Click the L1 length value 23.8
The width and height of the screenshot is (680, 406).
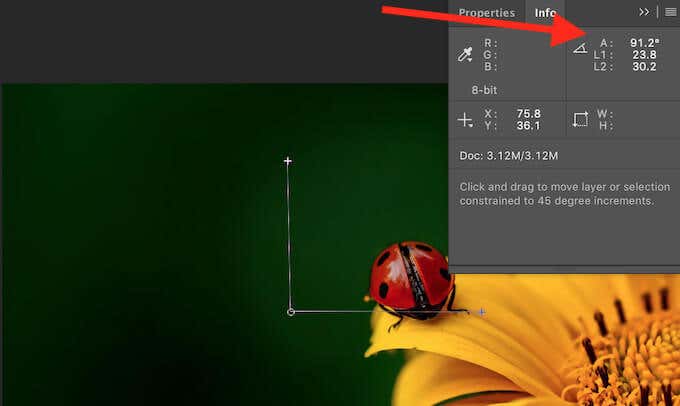[x=644, y=55]
